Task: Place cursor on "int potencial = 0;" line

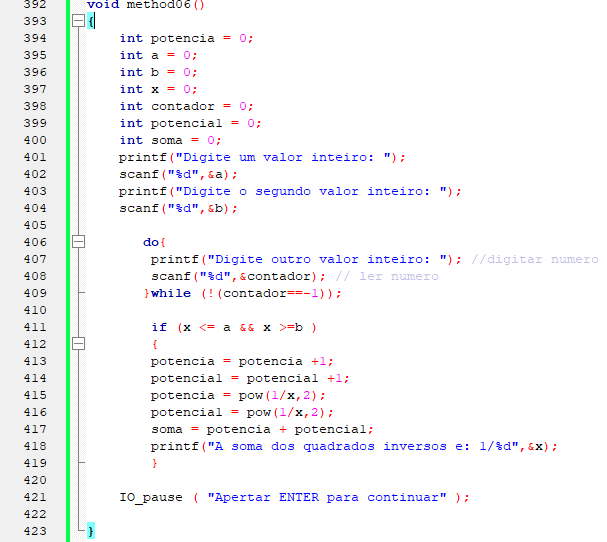Action: 190,123
